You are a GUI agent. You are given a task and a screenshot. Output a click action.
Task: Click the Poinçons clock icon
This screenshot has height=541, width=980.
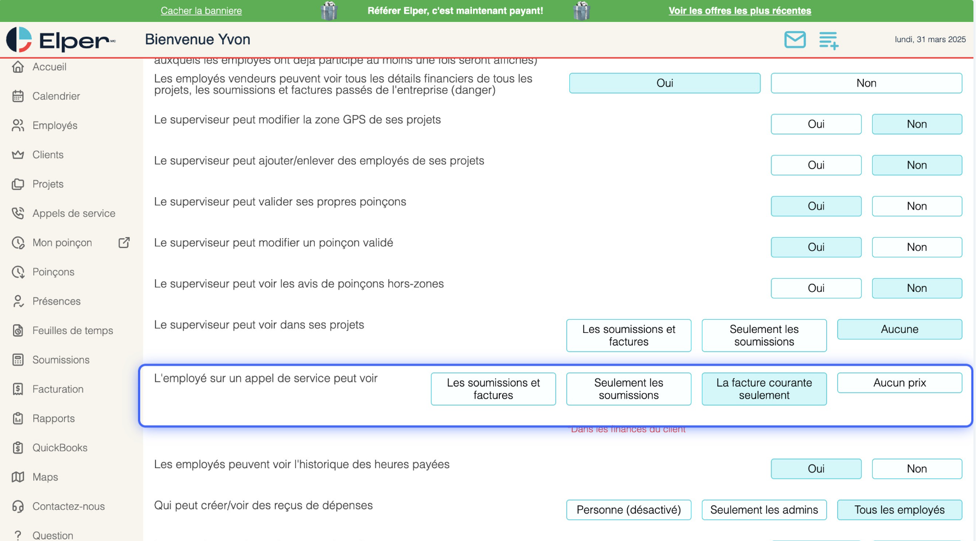click(x=18, y=272)
